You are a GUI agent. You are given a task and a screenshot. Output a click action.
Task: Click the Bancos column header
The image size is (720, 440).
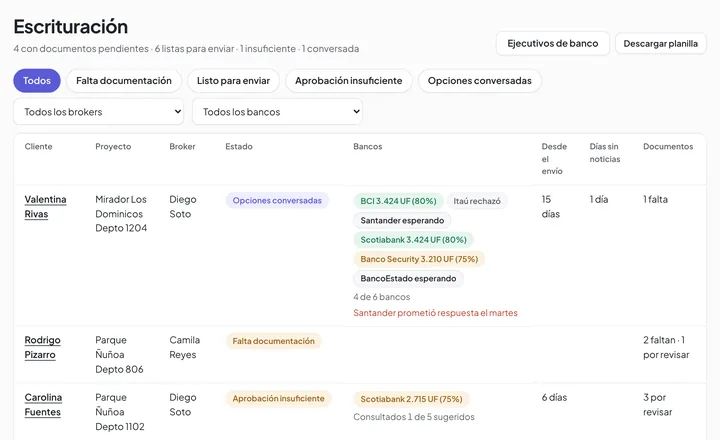[367, 147]
